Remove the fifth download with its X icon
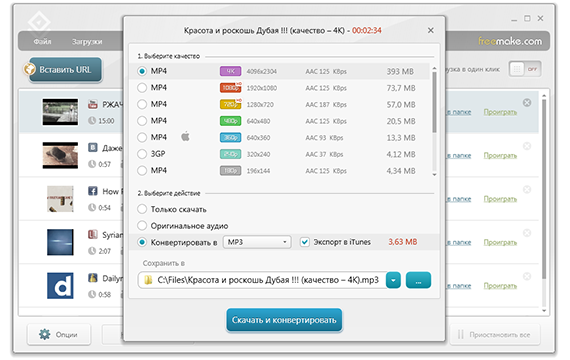 [527, 276]
